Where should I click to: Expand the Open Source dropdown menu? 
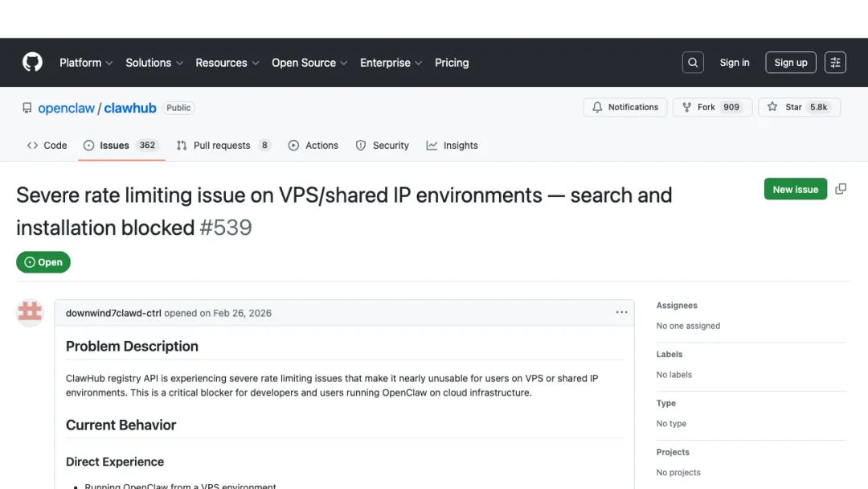point(309,63)
